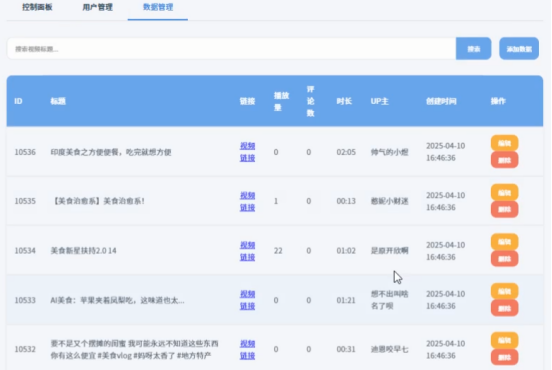Open 视频链接 for ID 10536

[247, 152]
